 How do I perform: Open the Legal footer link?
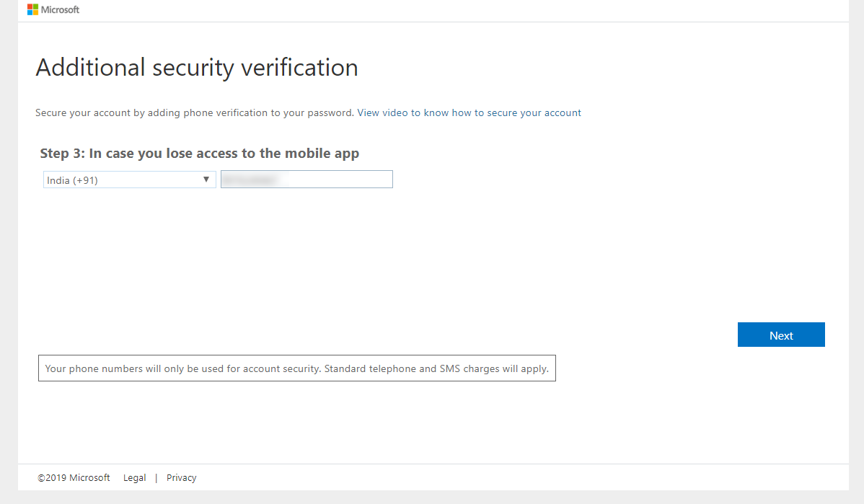click(x=134, y=477)
